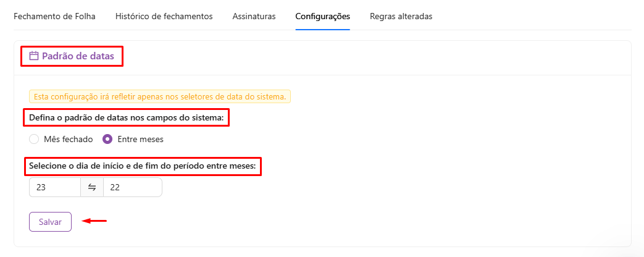The width and height of the screenshot is (644, 257).
Task: Click the blue underline beneath Configurações tab
Action: coord(322,29)
